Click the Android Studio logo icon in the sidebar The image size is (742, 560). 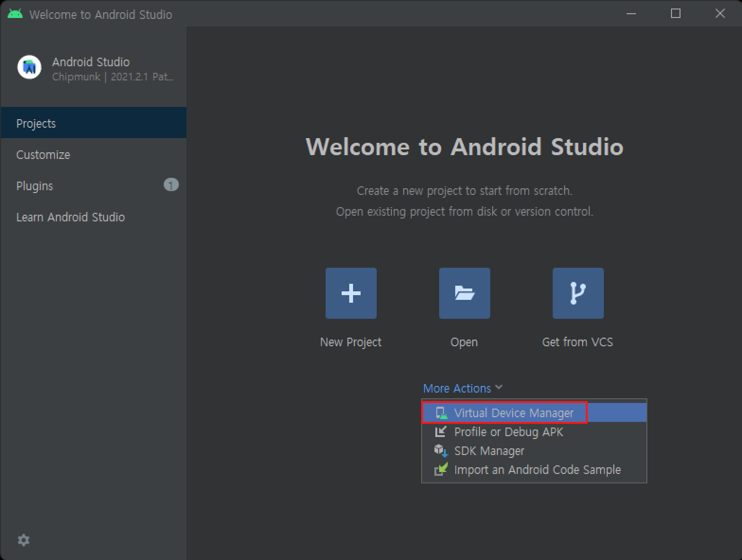[x=29, y=68]
